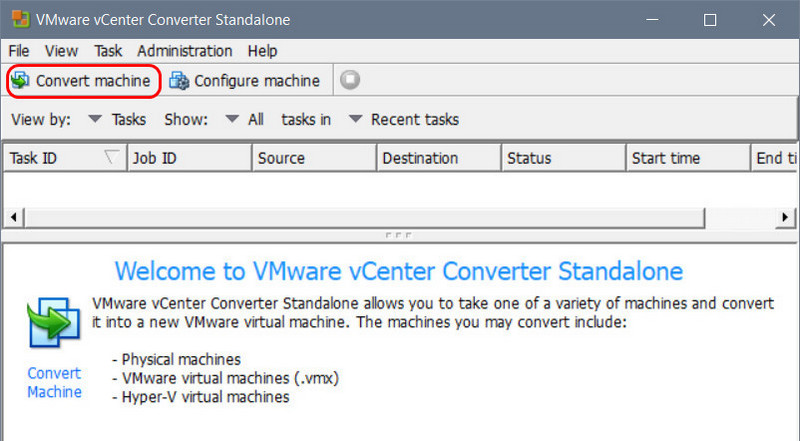The image size is (800, 441).
Task: Click the pane splitter grip dots
Action: tap(398, 235)
